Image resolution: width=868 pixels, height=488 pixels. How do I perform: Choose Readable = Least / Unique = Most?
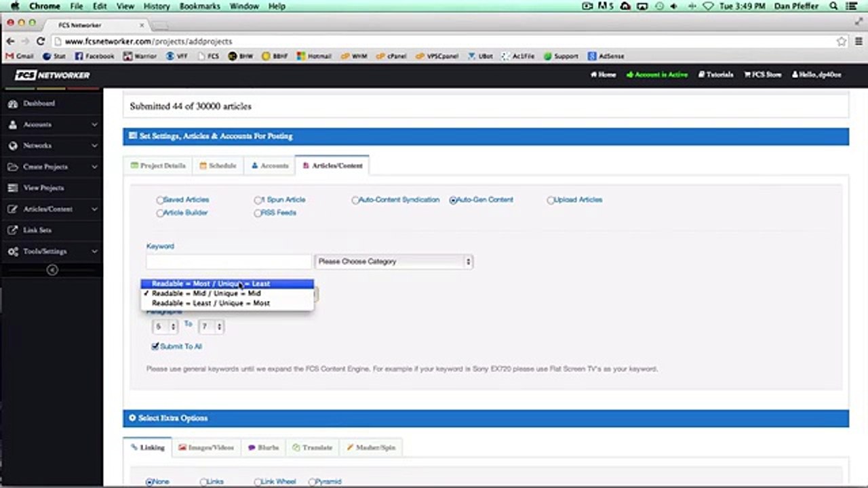pyautogui.click(x=227, y=303)
